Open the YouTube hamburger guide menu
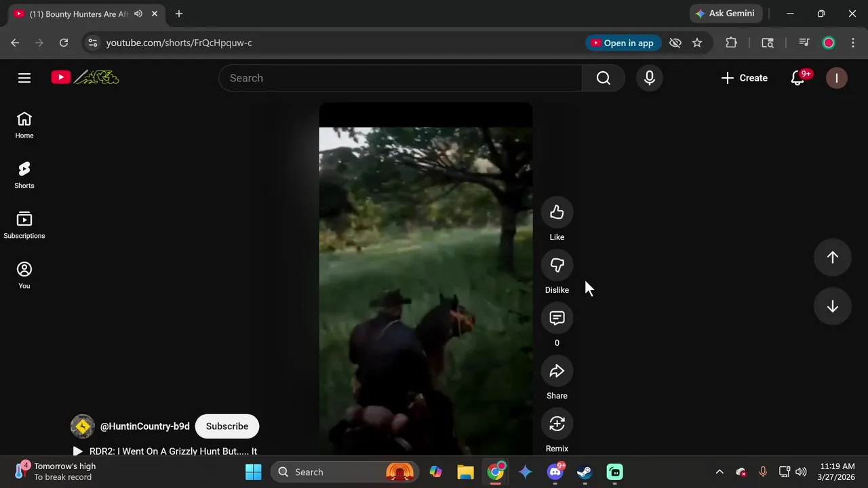Image resolution: width=868 pixels, height=488 pixels. click(24, 78)
